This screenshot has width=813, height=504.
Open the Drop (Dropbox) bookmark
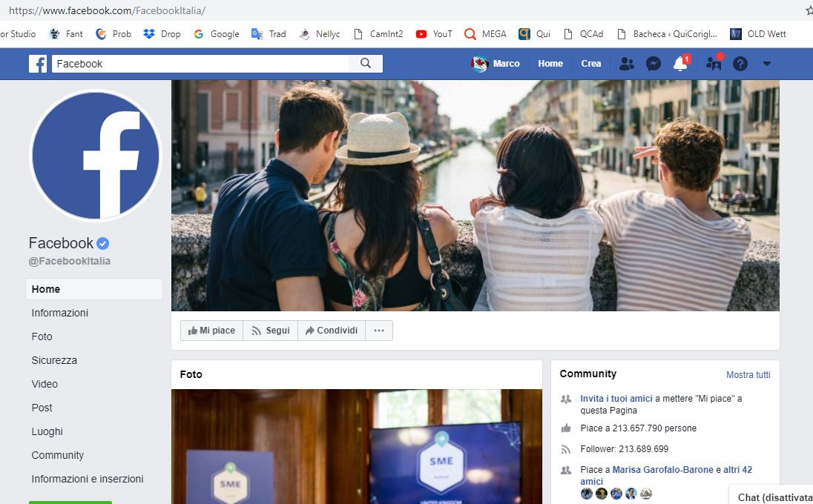click(x=161, y=33)
